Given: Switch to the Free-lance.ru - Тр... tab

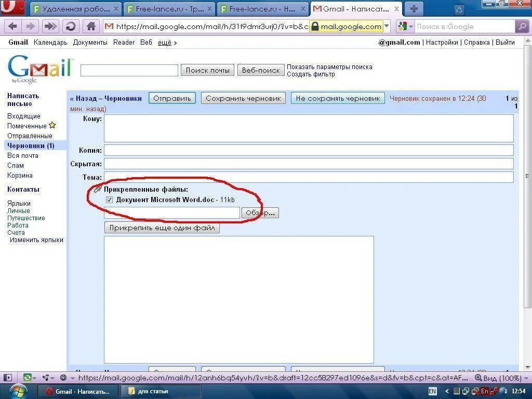Looking at the screenshot, I should [170, 9].
